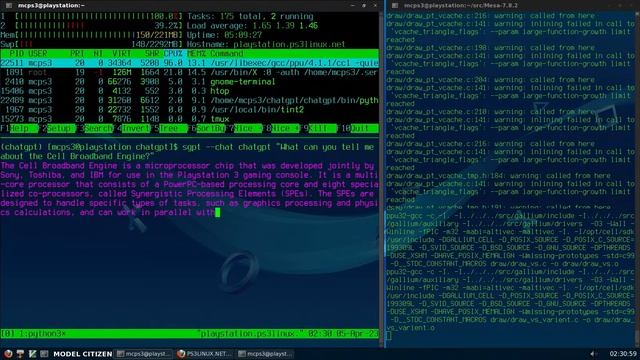The height and width of the screenshot is (360, 640).
Task: Open the text editor launcher icon in taskbar
Action: coord(32,354)
